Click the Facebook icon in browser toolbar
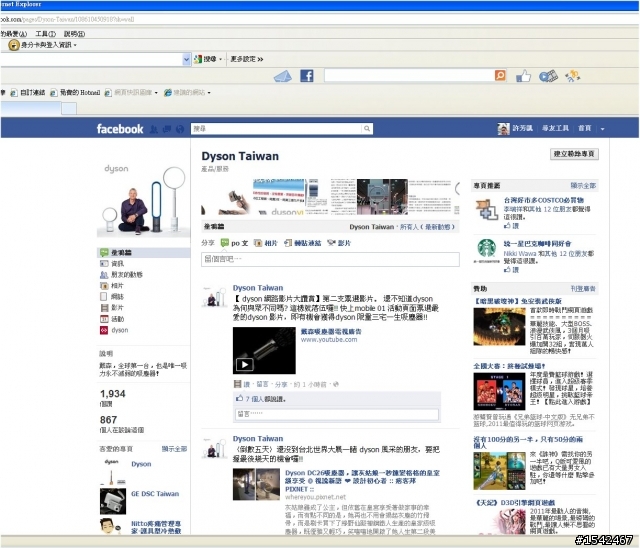 (307, 76)
